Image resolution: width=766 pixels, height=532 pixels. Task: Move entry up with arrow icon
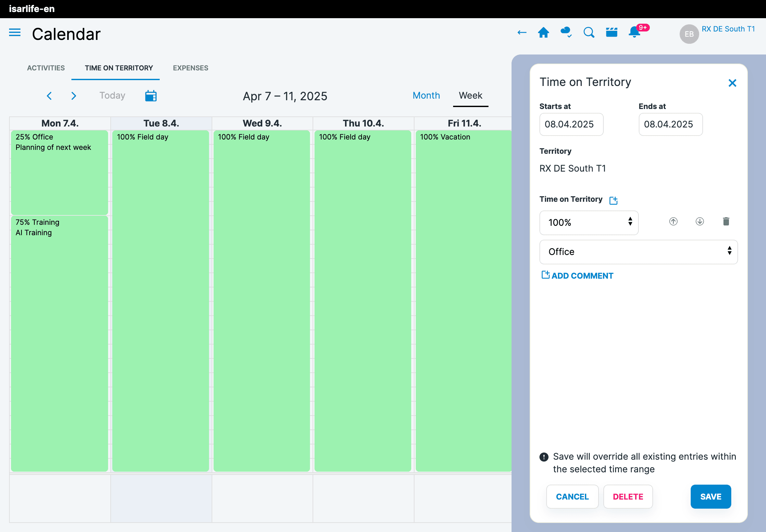click(673, 222)
